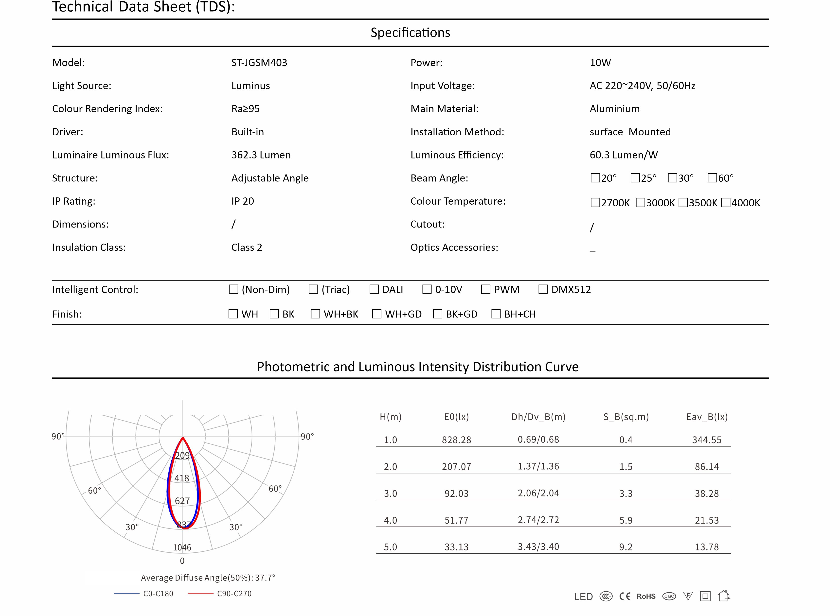
Task: Click the LED label icon
Action: (x=583, y=597)
